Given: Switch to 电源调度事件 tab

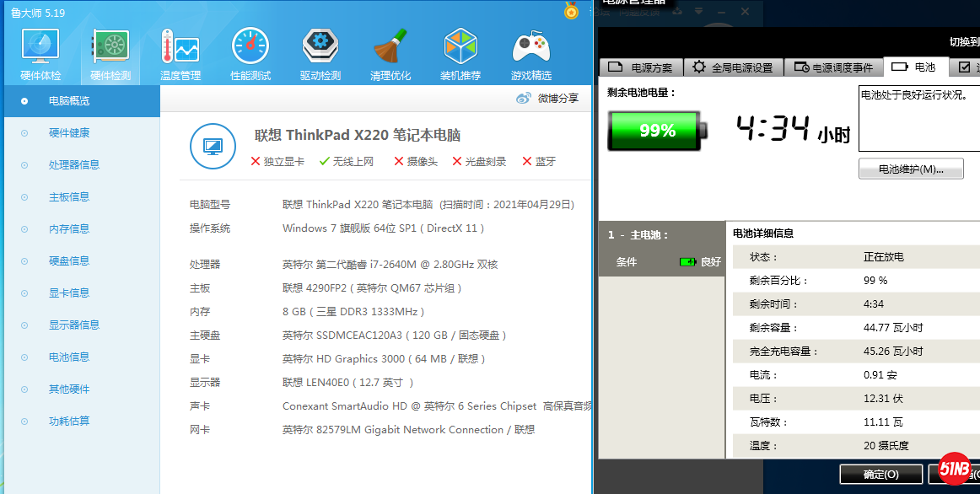Looking at the screenshot, I should point(833,67).
